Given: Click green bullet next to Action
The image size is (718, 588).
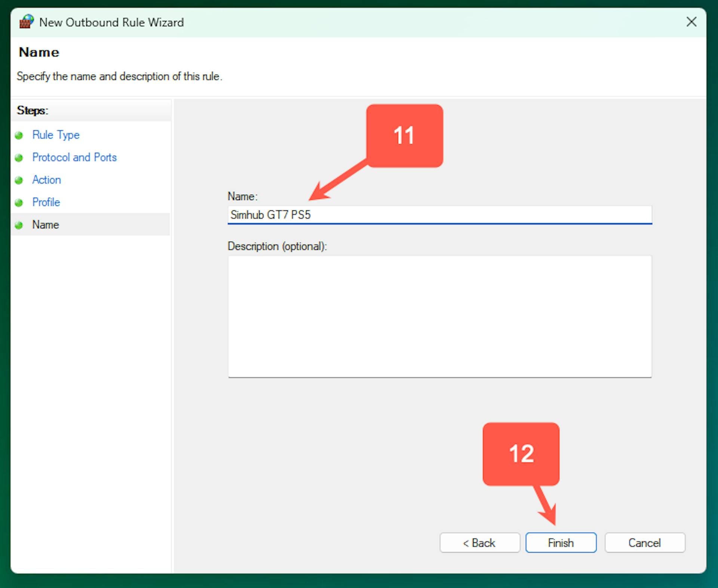Looking at the screenshot, I should pos(19,180).
